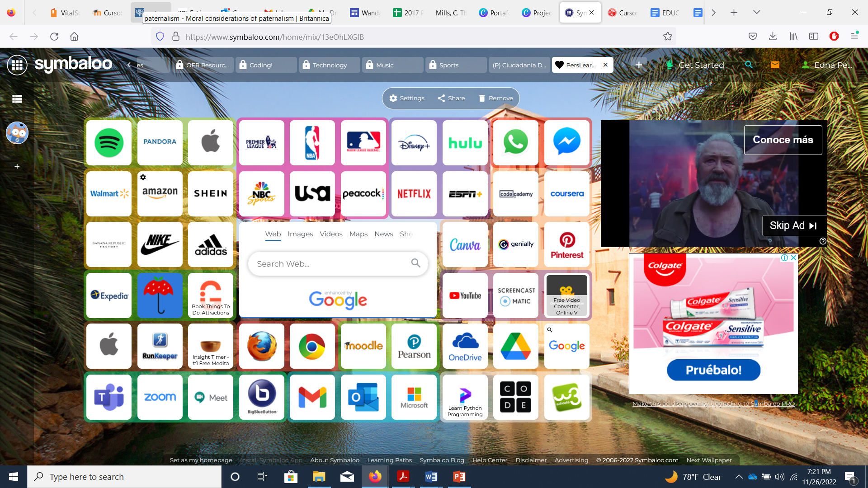This screenshot has width=868, height=488.
Task: Open the Pandora tile
Action: pyautogui.click(x=160, y=143)
